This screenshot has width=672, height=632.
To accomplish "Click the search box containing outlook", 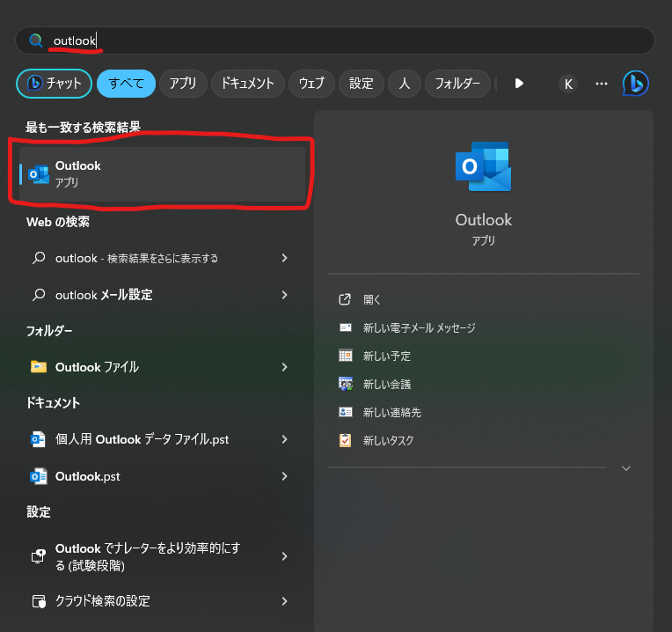I will [x=335, y=40].
